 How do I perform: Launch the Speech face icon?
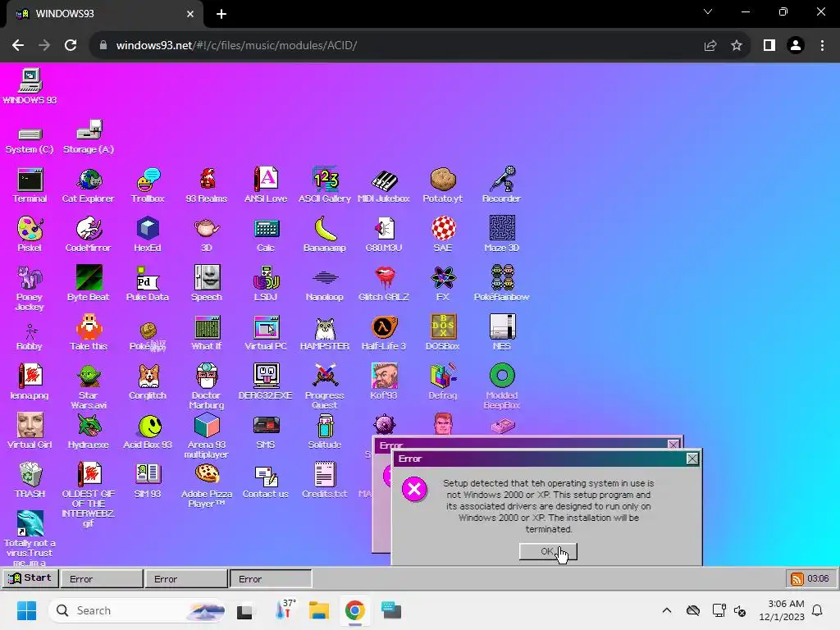pos(207,283)
